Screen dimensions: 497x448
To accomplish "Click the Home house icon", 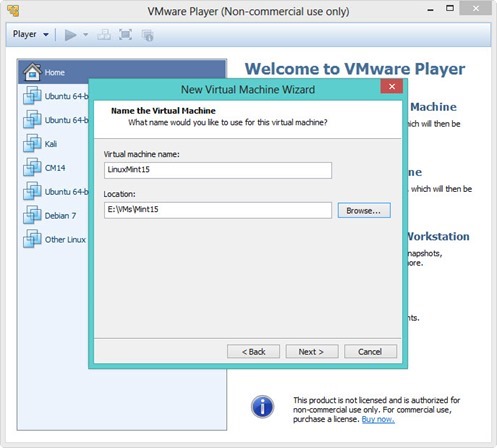I will (x=32, y=72).
